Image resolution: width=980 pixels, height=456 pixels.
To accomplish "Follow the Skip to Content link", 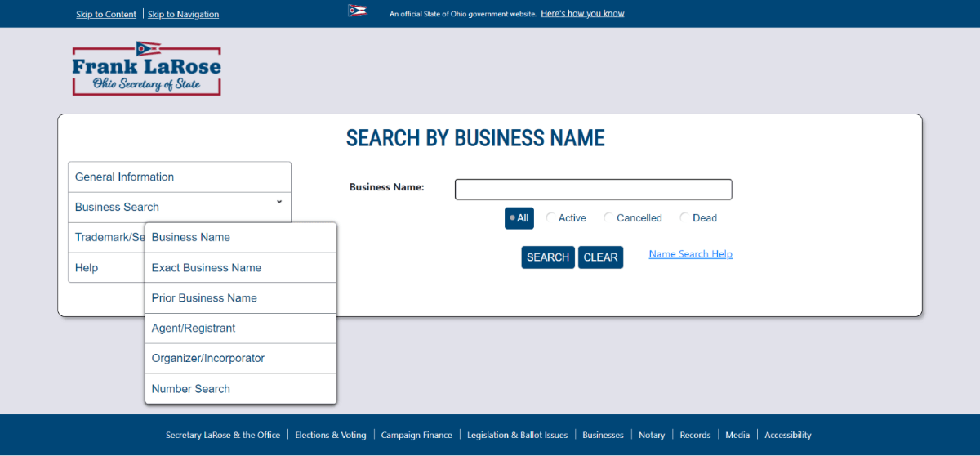I will 106,14.
